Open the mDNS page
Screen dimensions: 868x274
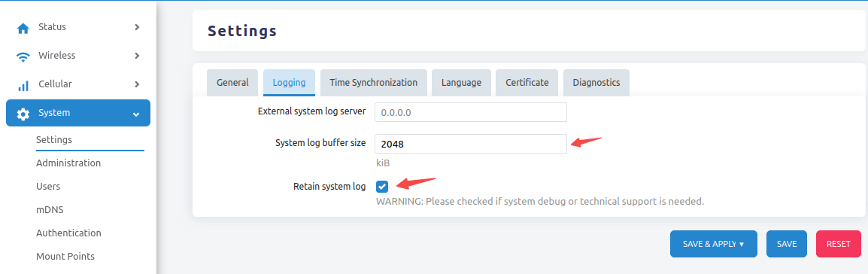pos(49,210)
